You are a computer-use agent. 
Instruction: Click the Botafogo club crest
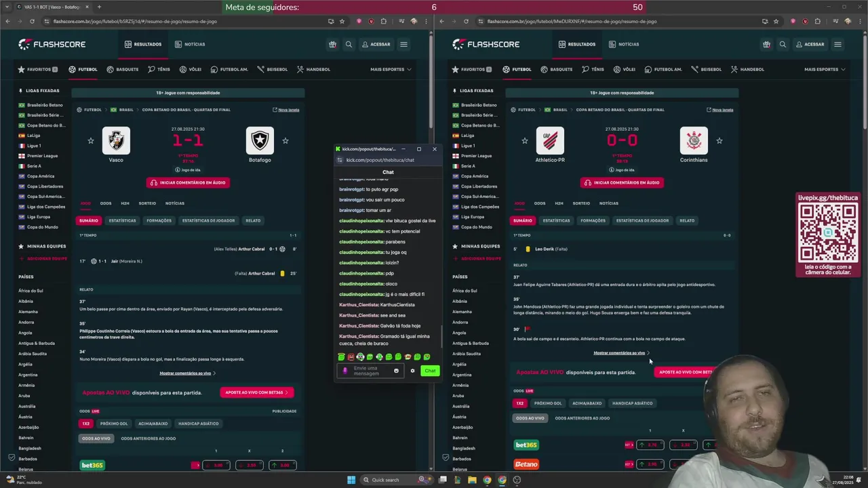point(260,140)
